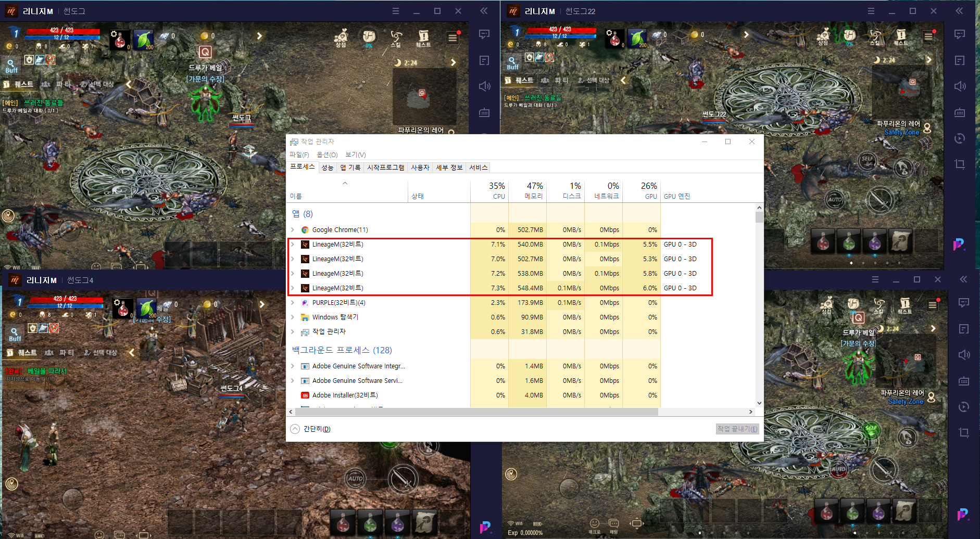The width and height of the screenshot is (980, 539).
Task: Click the volume icon in 썬도그 window sidebar
Action: coord(484,86)
